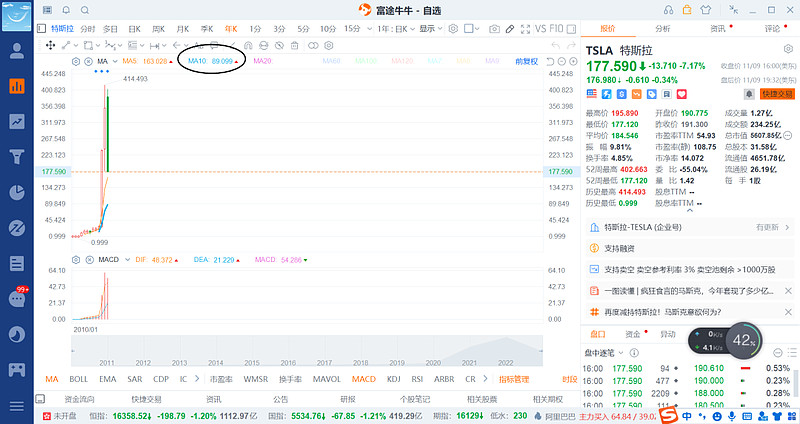The width and height of the screenshot is (800, 424).
Task: Open the news document icon in sidebar
Action: point(17,263)
